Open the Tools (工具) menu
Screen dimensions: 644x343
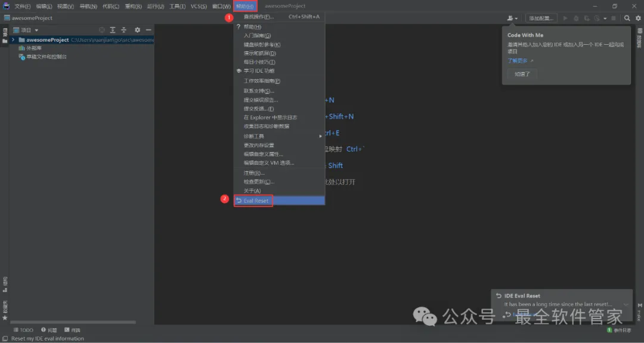178,6
